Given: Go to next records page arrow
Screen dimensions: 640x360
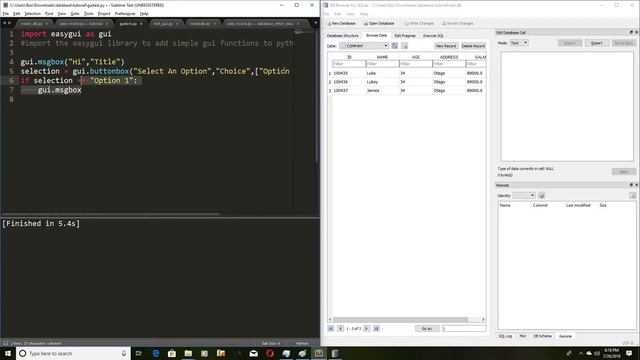Looking at the screenshot, I should (x=367, y=329).
